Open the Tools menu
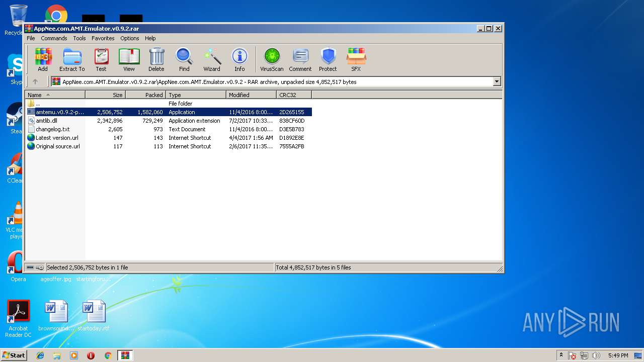This screenshot has width=644, height=362. coord(79,38)
